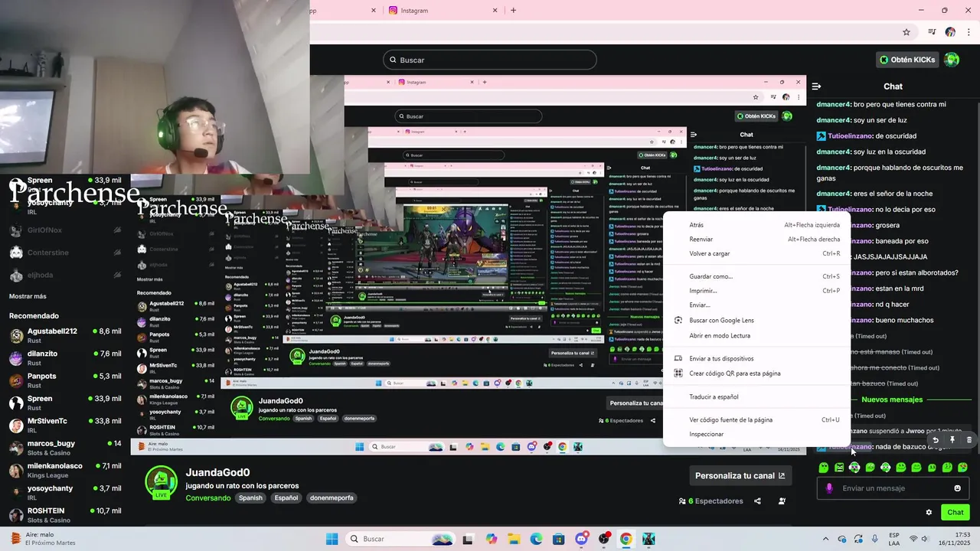Click the emoji picker icon in message box
This screenshot has height=551, width=980.
pyautogui.click(x=957, y=488)
